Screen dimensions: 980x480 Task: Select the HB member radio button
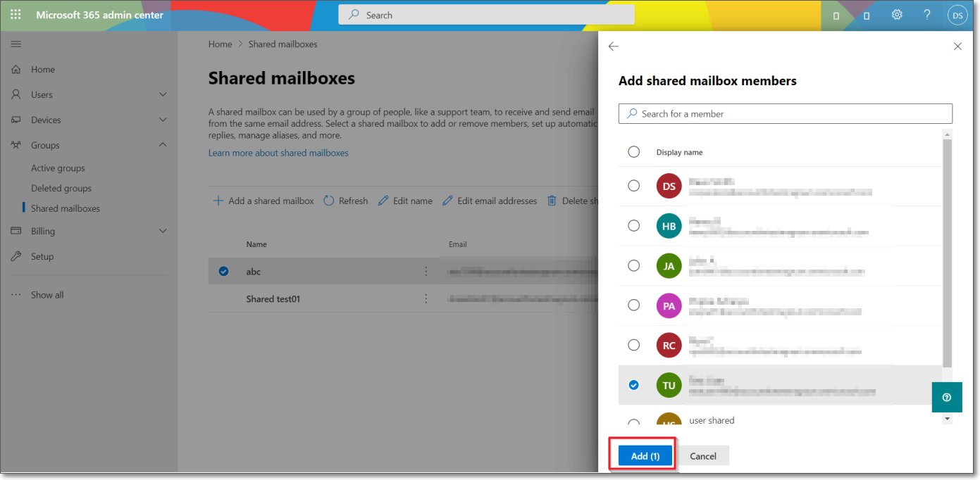(x=633, y=225)
